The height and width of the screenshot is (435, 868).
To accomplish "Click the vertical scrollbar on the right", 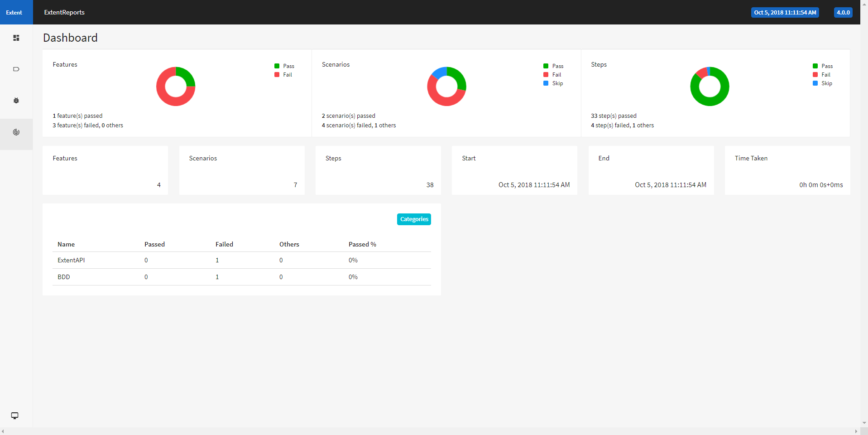I will (x=864, y=217).
